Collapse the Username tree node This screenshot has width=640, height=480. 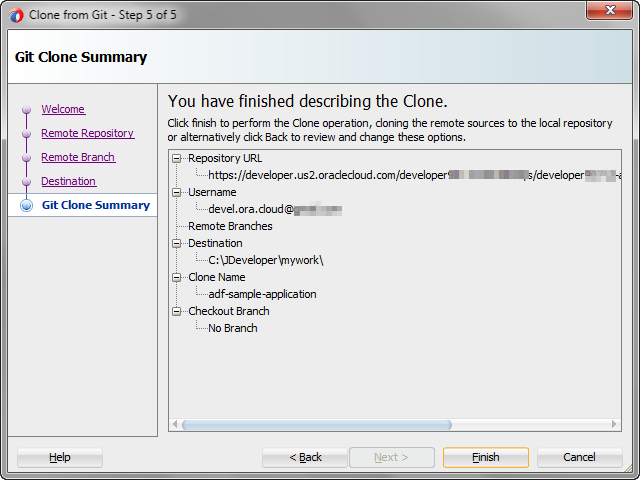point(178,192)
